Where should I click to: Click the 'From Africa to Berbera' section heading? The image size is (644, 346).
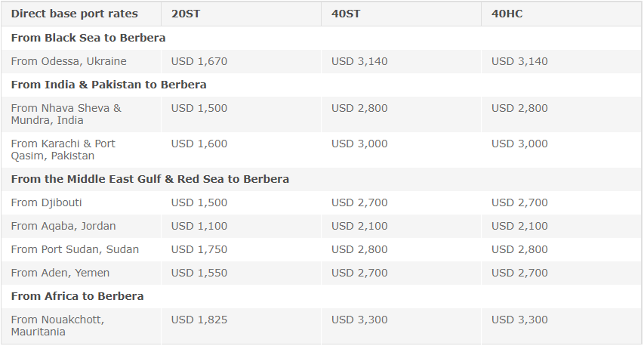77,296
